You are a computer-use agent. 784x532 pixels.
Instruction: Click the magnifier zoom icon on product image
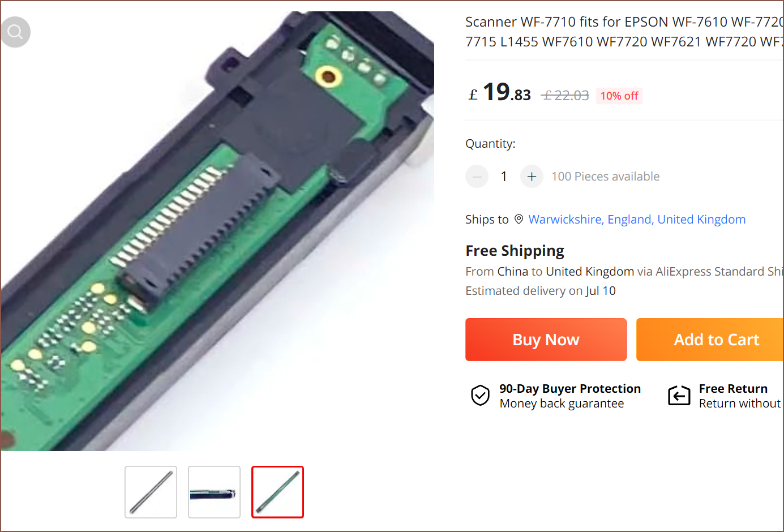(x=15, y=32)
